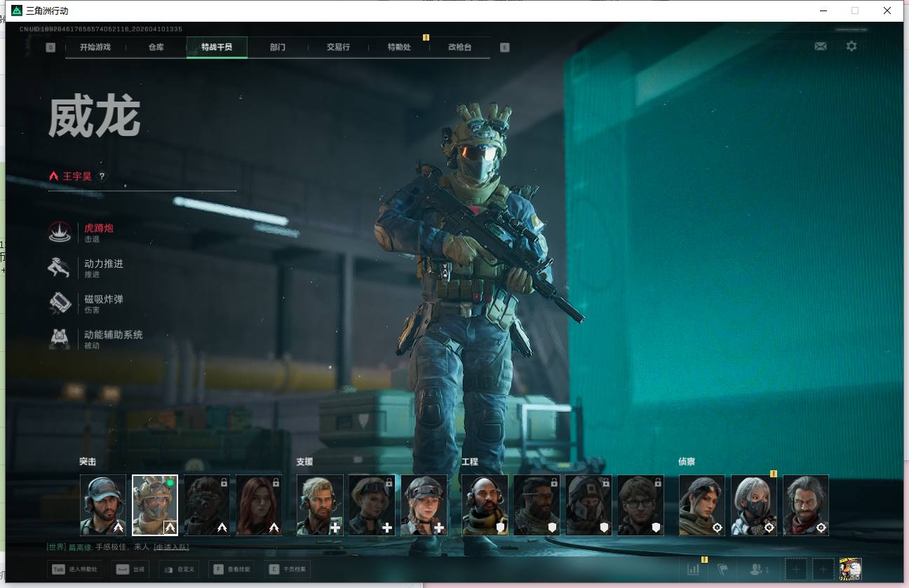Image resolution: width=909 pixels, height=588 pixels.
Task: Open the friends list icon
Action: tap(759, 569)
